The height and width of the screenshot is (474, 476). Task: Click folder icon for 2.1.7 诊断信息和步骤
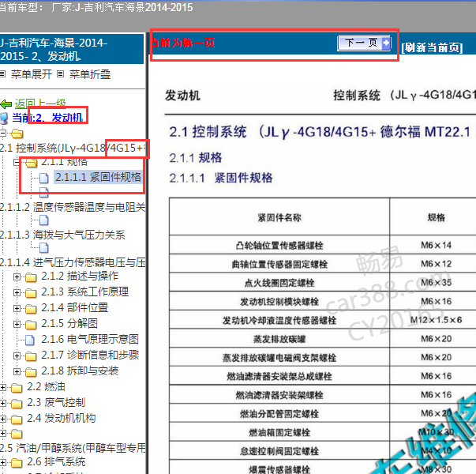click(x=31, y=356)
